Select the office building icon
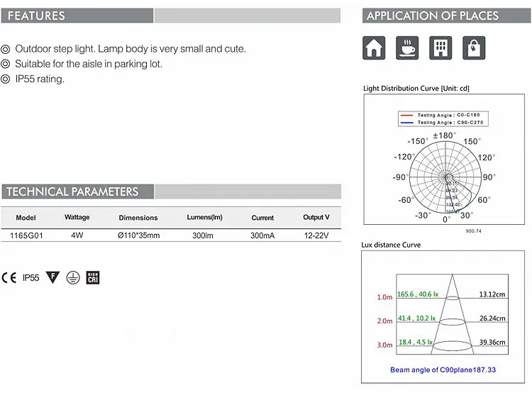 [x=440, y=48]
